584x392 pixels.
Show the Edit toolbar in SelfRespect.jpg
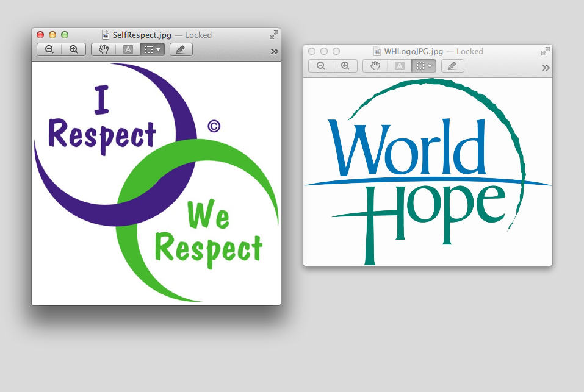[x=181, y=49]
